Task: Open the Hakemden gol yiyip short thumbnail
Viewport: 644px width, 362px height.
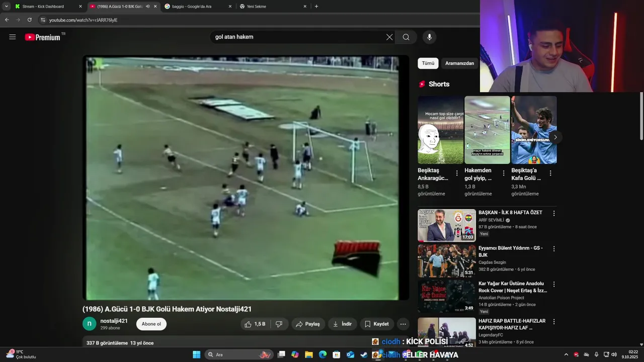Action: coord(487,130)
